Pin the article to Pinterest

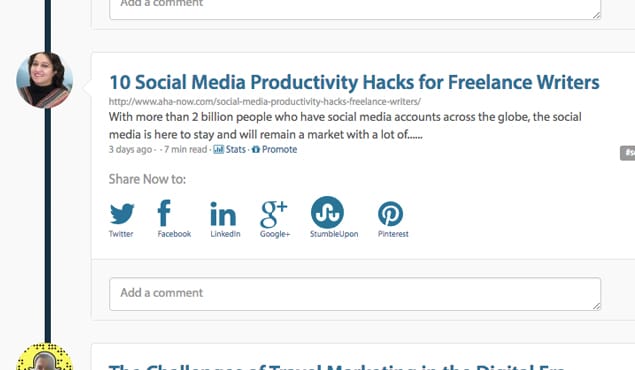(x=390, y=214)
